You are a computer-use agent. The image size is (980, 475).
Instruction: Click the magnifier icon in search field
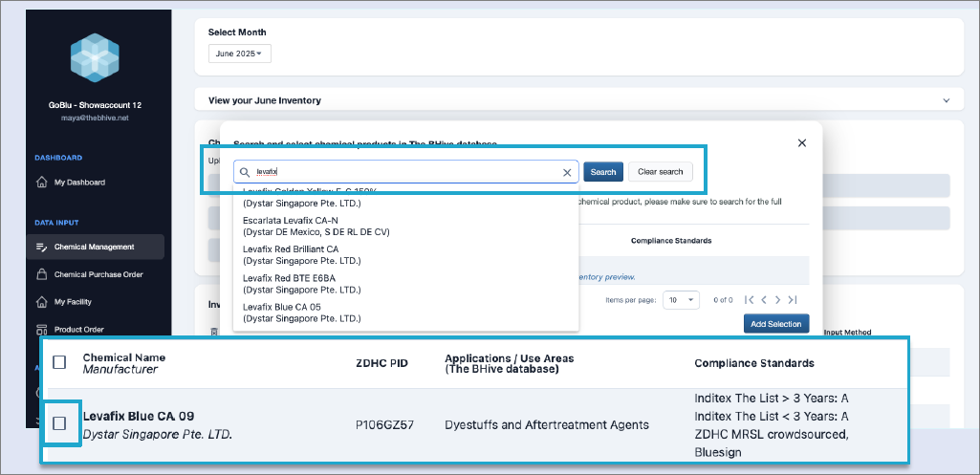click(x=245, y=172)
